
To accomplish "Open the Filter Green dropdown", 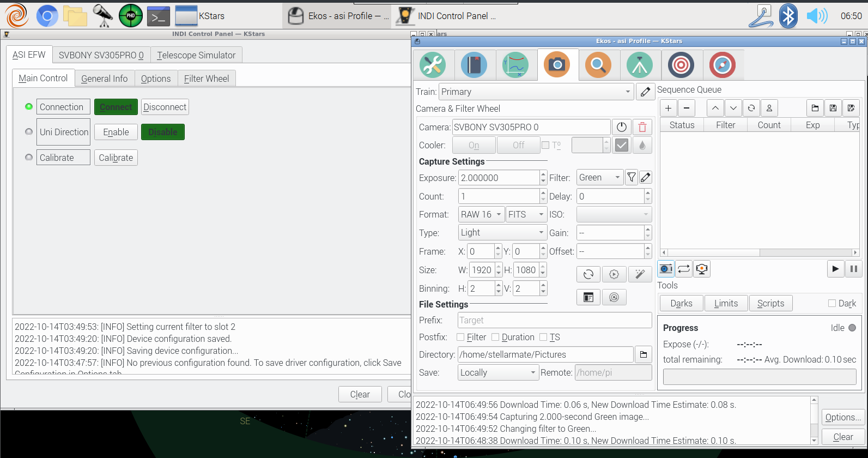I will [600, 177].
